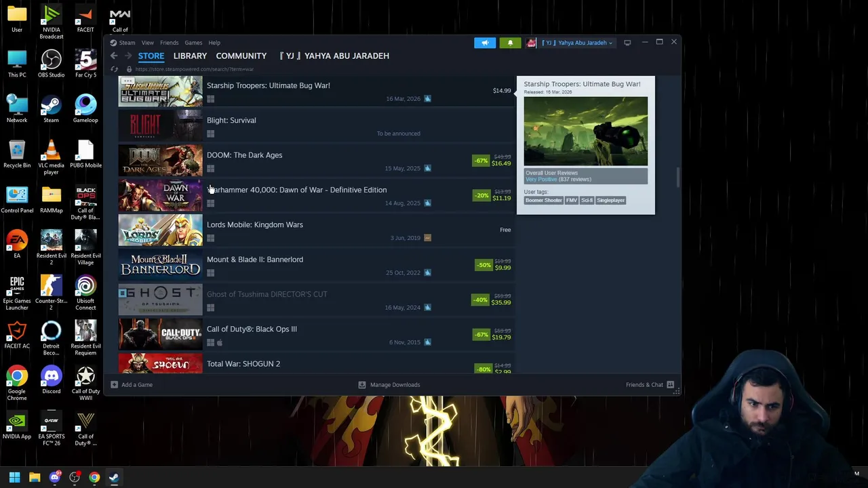Open the Blight: Survival search result

316,126
